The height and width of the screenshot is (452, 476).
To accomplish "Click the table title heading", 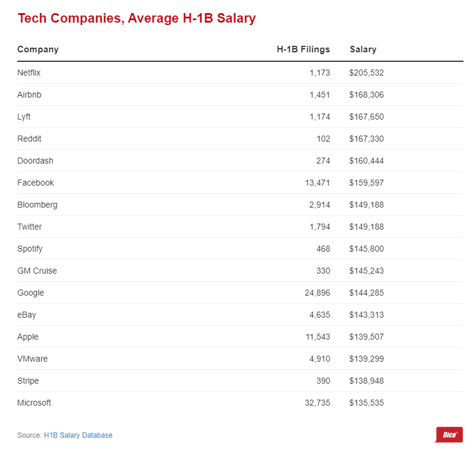I will tap(136, 18).
